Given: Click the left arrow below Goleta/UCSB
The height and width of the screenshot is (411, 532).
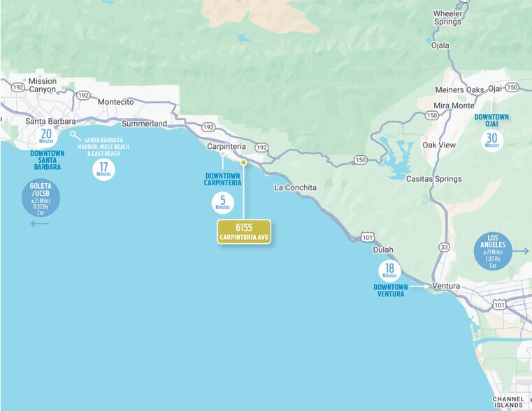Looking at the screenshot, I should pyautogui.click(x=40, y=224).
